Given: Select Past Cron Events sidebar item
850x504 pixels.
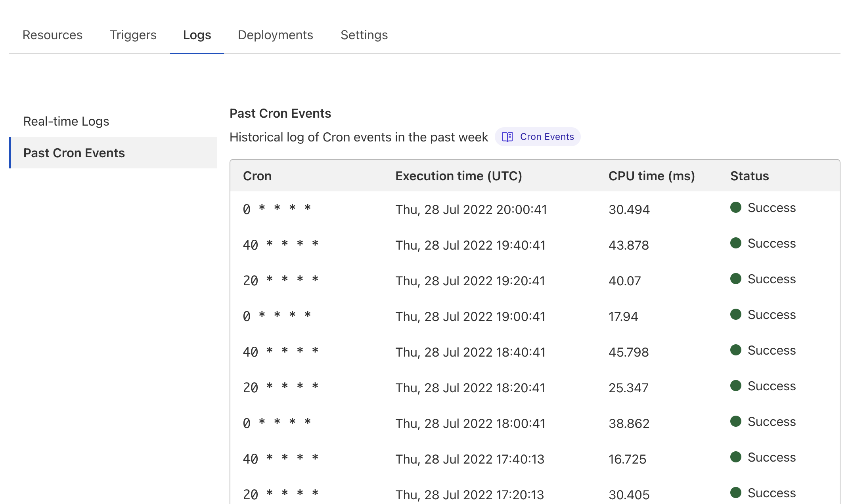Looking at the screenshot, I should [x=74, y=153].
